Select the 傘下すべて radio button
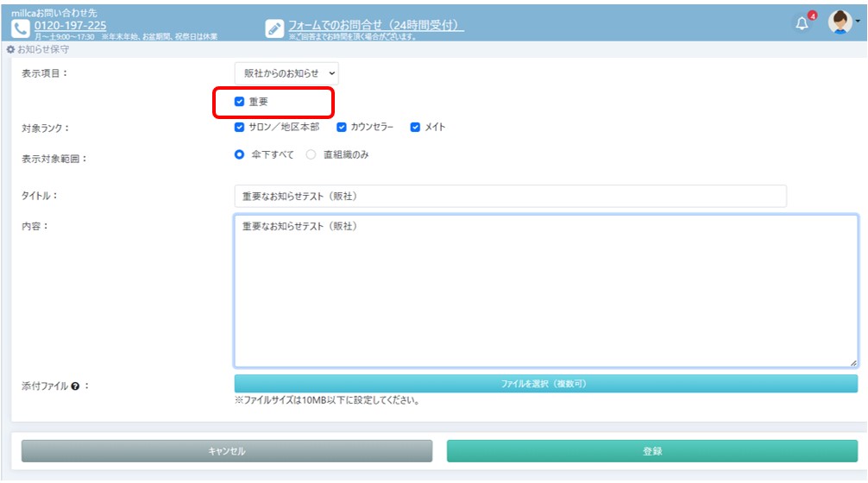868x483 pixels. click(240, 155)
